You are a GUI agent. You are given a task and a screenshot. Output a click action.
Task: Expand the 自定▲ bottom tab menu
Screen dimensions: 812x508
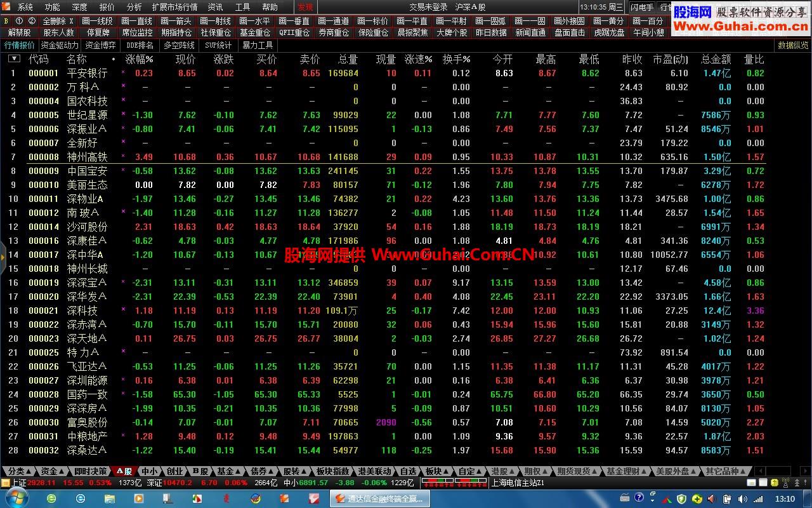click(471, 471)
